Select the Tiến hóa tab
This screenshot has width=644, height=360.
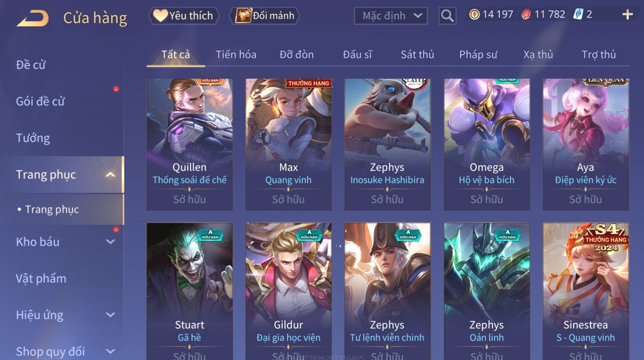point(236,54)
